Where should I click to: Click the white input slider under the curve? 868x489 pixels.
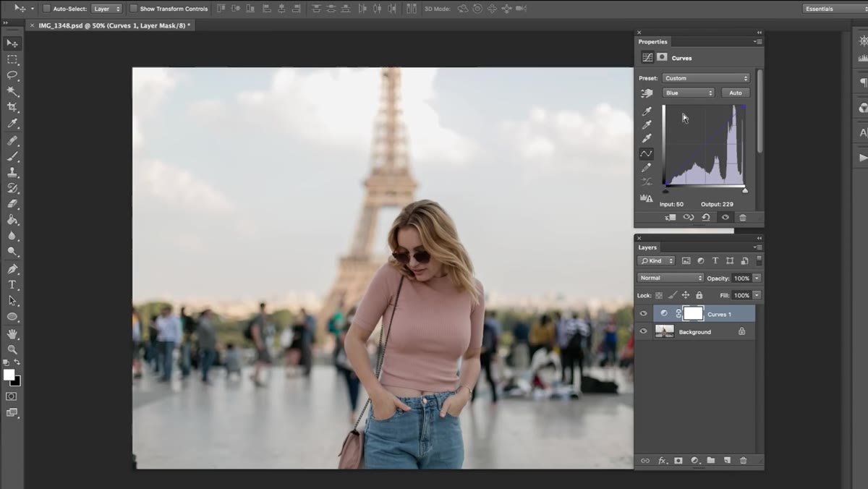745,190
